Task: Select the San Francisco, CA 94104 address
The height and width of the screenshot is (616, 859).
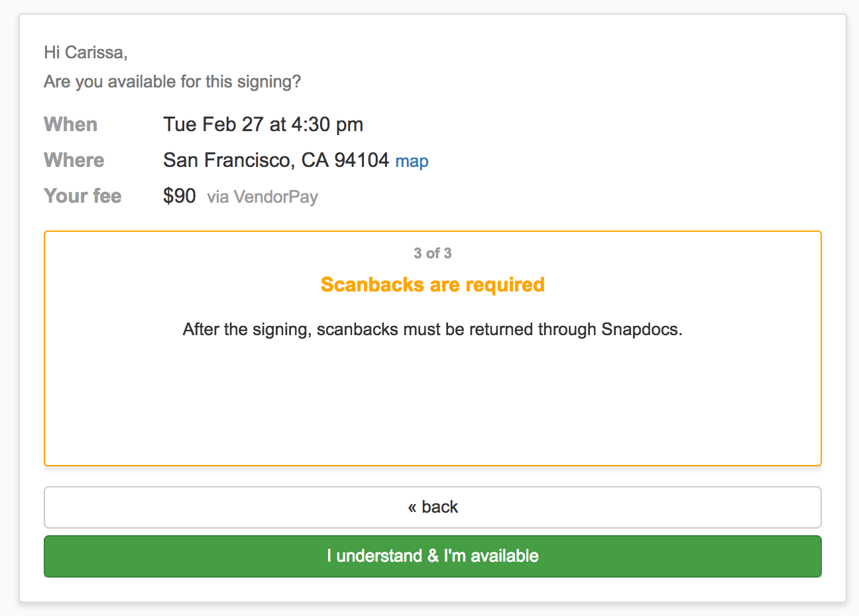Action: [274, 160]
